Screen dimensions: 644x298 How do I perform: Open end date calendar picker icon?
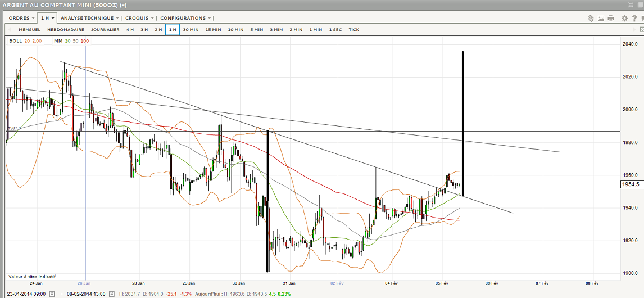pos(112,294)
